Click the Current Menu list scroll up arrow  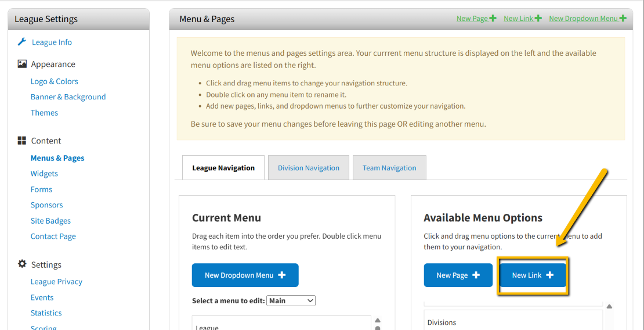tap(378, 320)
